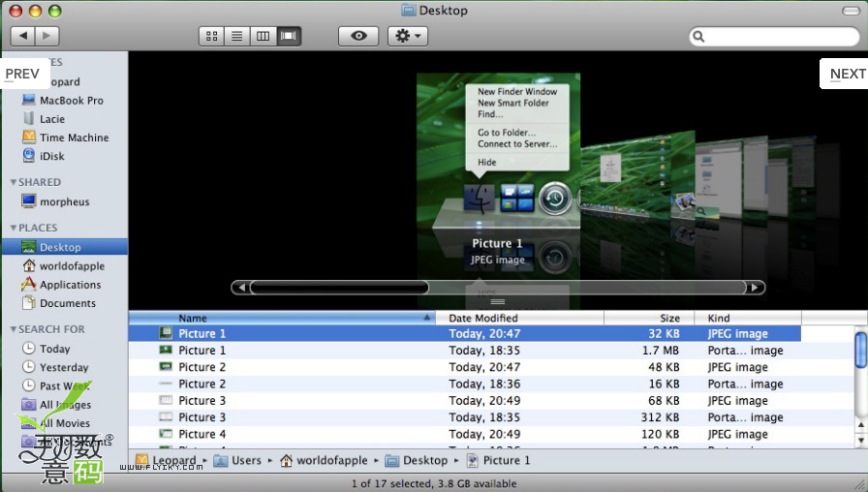Select the Yesterday saved search

pyautogui.click(x=64, y=367)
